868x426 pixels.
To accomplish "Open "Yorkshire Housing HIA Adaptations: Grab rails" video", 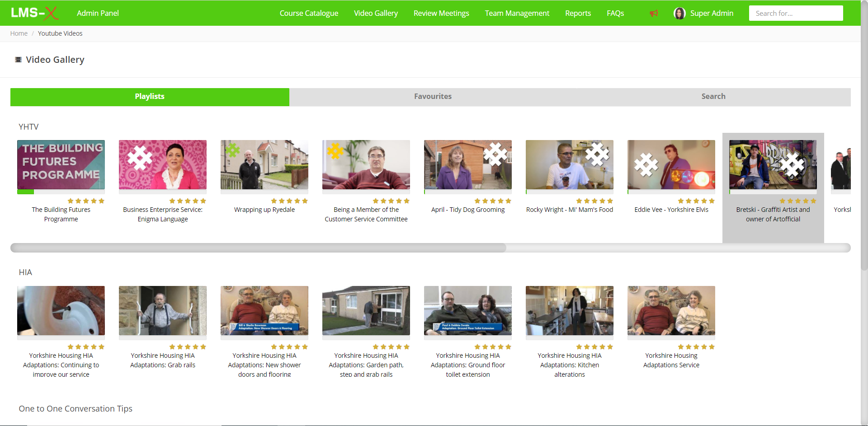I will click(162, 312).
